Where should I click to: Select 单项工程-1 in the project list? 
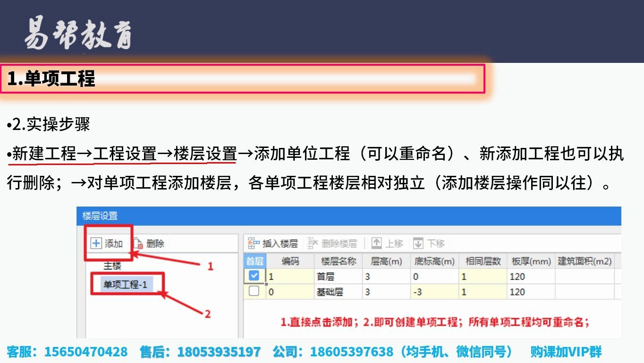(125, 285)
